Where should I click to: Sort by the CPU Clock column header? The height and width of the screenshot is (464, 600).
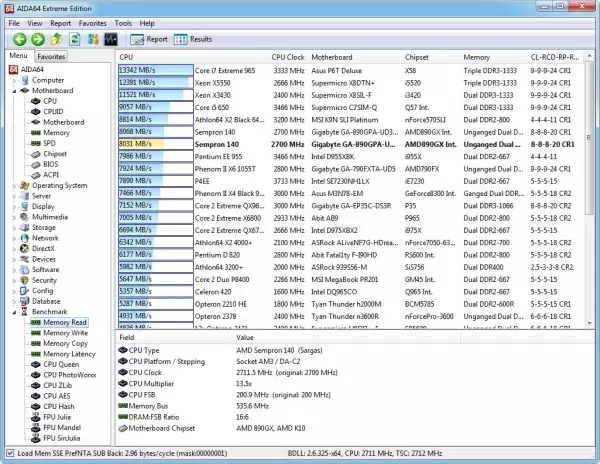coord(288,57)
